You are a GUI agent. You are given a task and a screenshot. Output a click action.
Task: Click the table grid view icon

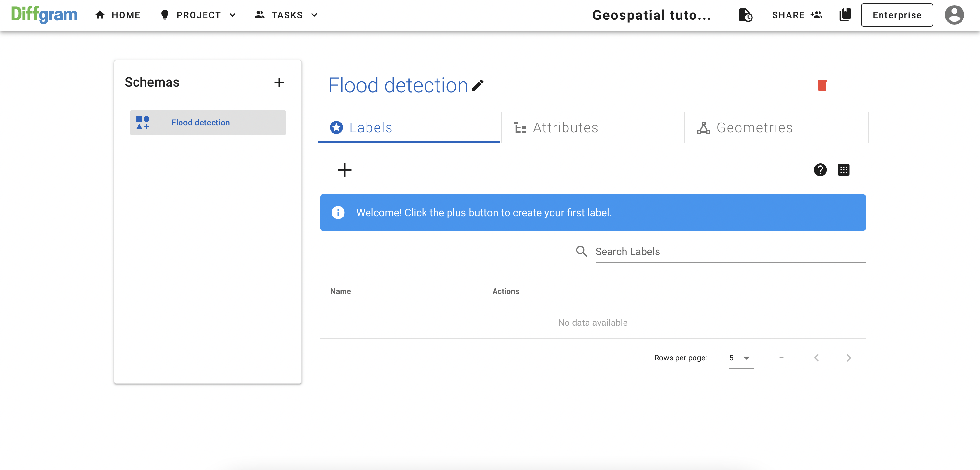pyautogui.click(x=844, y=170)
